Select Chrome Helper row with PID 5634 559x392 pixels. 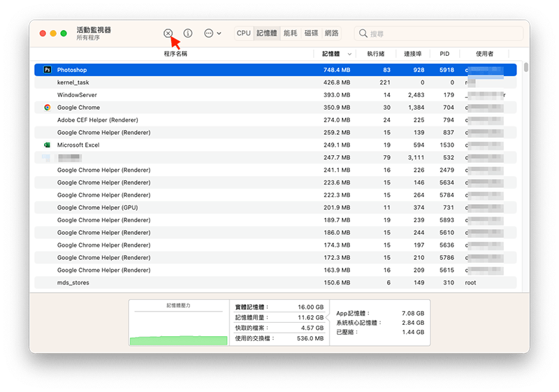[275, 182]
